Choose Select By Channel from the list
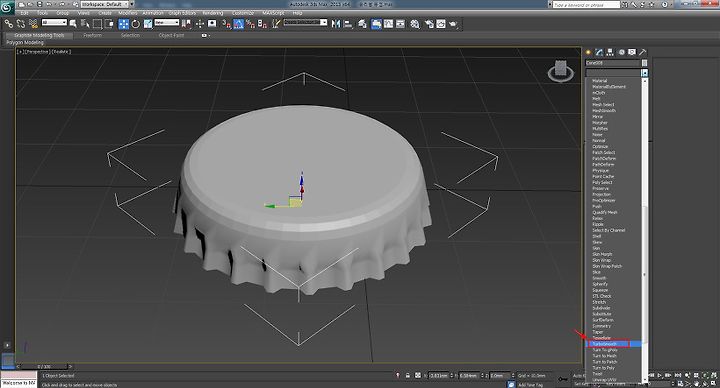The image size is (720, 388). pyautogui.click(x=609, y=230)
